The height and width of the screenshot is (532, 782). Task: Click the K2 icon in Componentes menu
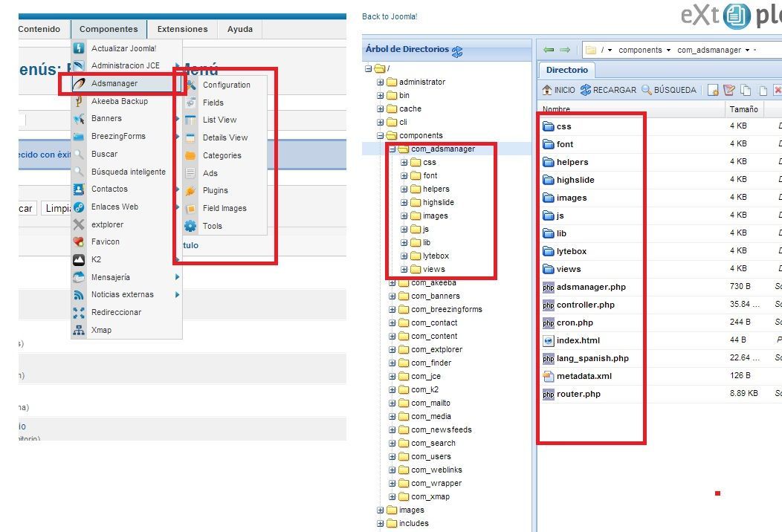coord(79,260)
